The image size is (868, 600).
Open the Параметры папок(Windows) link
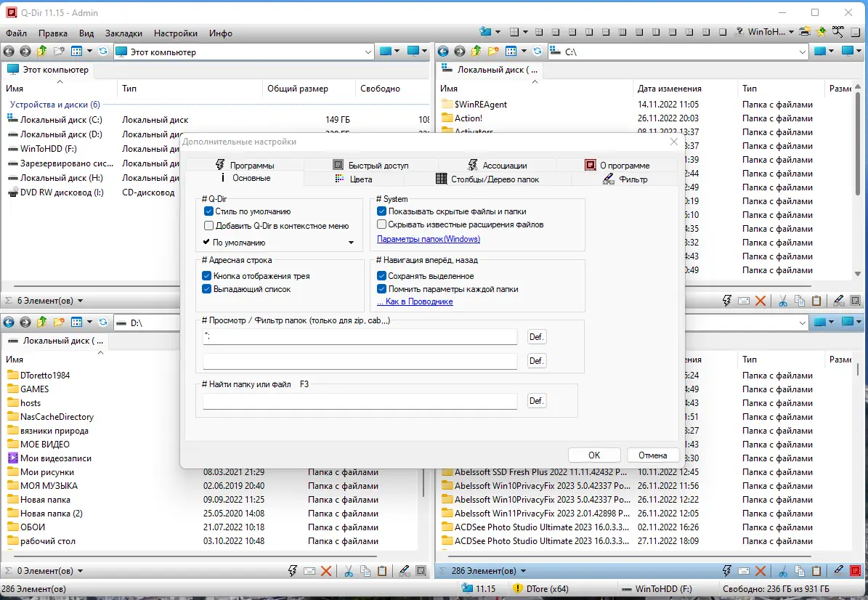tap(429, 238)
